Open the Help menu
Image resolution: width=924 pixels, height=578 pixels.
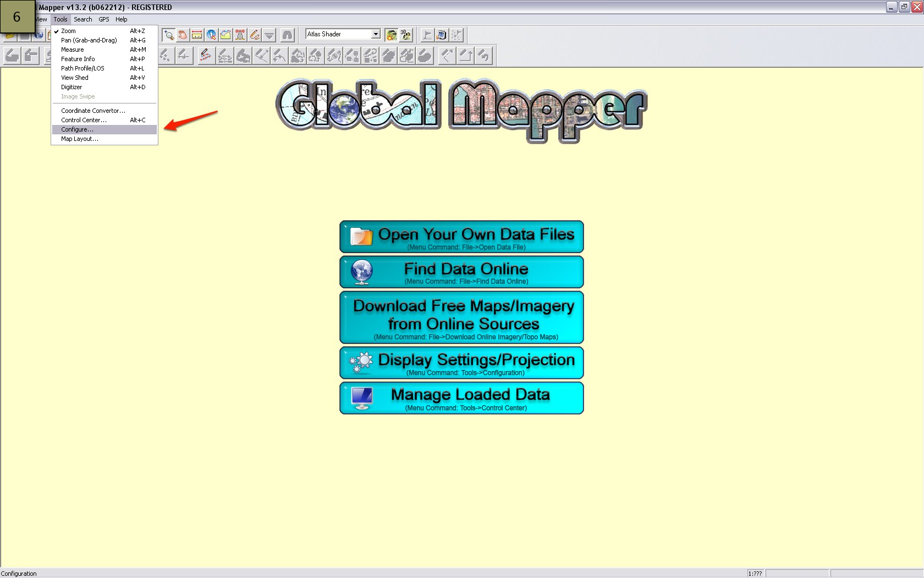click(x=122, y=19)
